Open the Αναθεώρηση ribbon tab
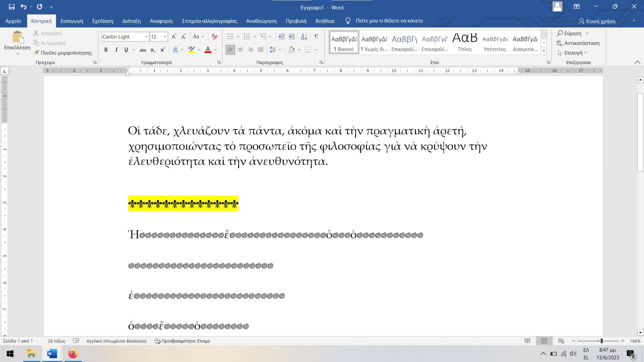Image resolution: width=644 pixels, height=362 pixels. (x=261, y=21)
